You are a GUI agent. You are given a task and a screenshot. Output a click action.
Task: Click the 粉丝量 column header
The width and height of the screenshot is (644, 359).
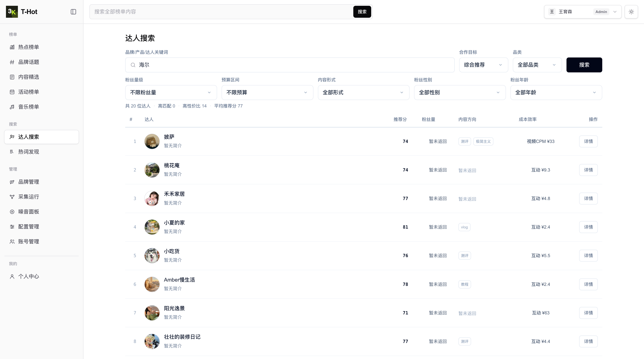[x=429, y=119]
